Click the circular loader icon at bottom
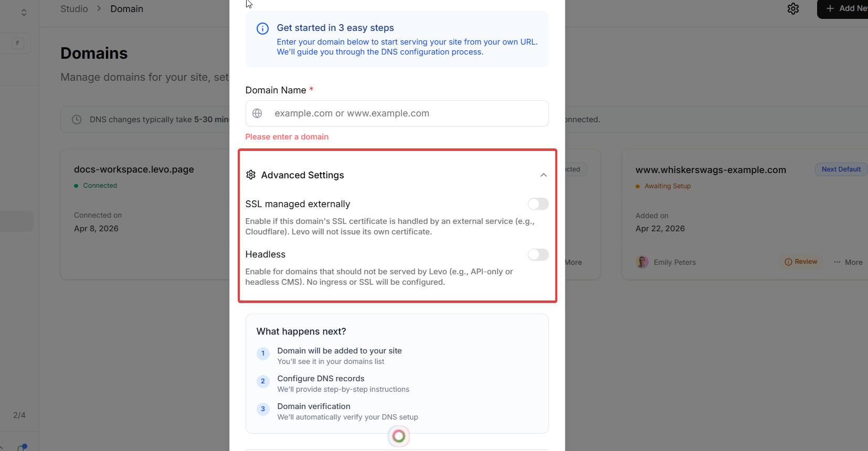The image size is (868, 451). [399, 436]
